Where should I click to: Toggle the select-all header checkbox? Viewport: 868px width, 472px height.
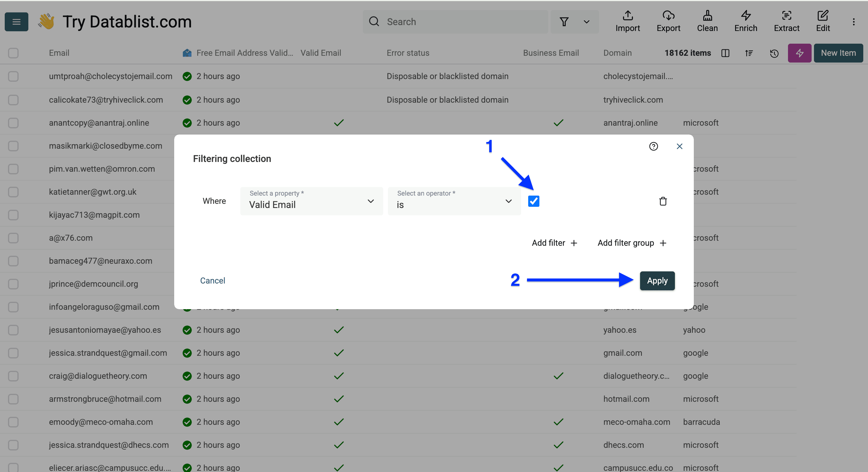coord(13,53)
